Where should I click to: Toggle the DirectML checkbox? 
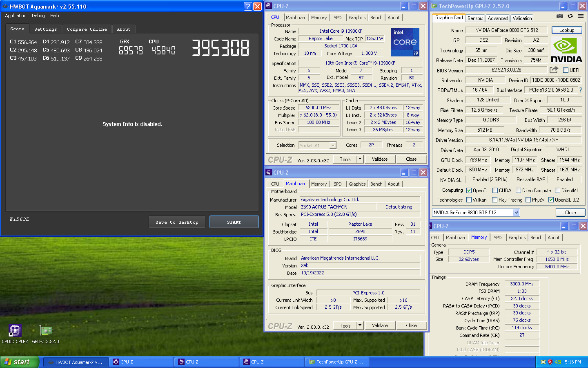click(x=557, y=190)
